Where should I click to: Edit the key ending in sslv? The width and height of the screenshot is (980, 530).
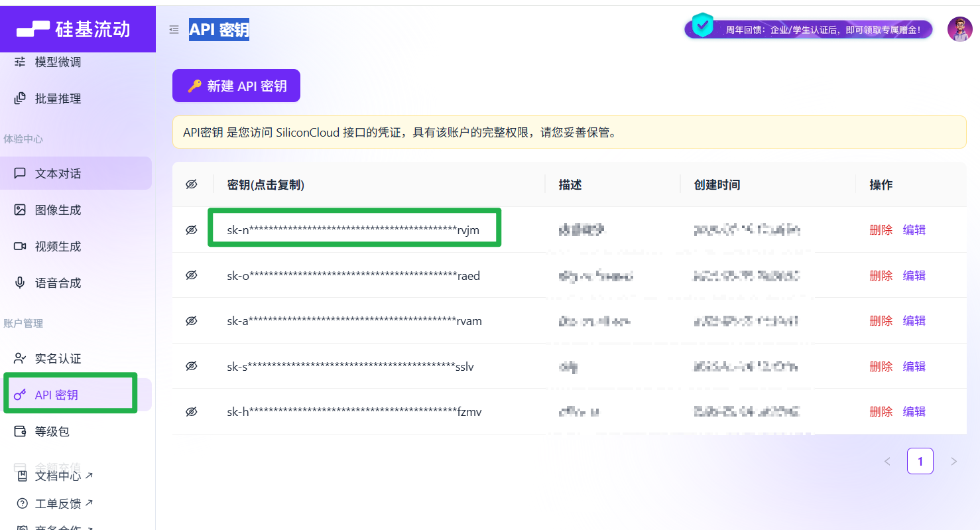[x=914, y=366]
